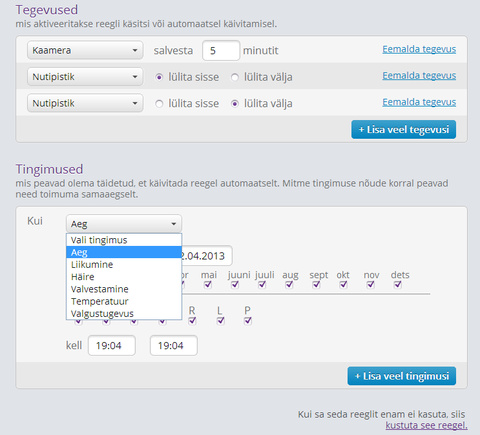This screenshot has height=435, width=480.
Task: Uncheck the weekday P checkbox
Action: pyautogui.click(x=248, y=321)
